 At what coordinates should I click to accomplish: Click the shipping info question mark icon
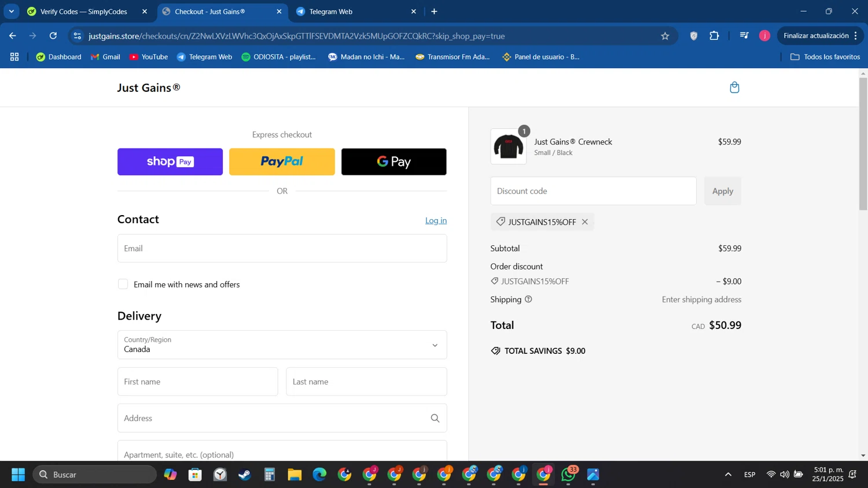tap(528, 300)
